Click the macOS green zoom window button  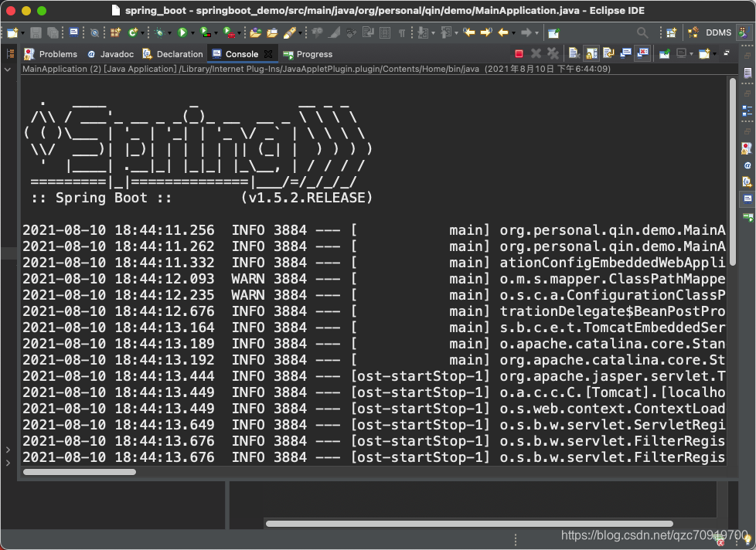[42, 11]
